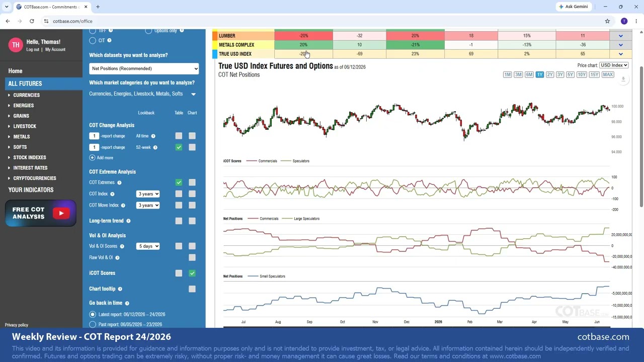Expand the METALS COMPLEX row chevron
The width and height of the screenshot is (644, 362).
[x=620, y=45]
